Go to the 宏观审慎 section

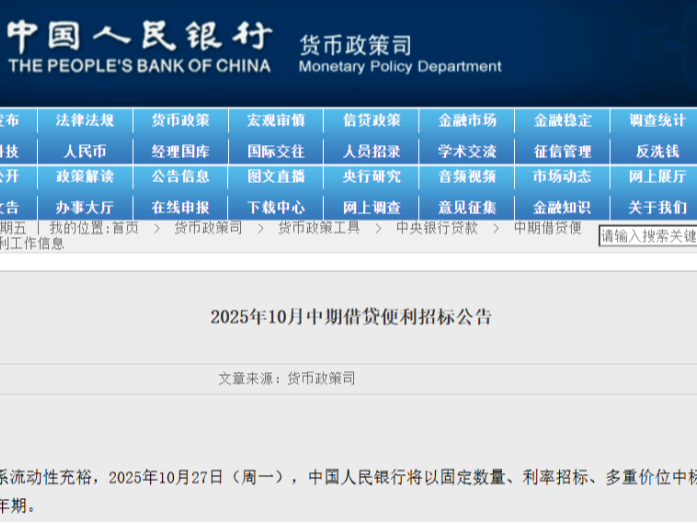pyautogui.click(x=276, y=120)
